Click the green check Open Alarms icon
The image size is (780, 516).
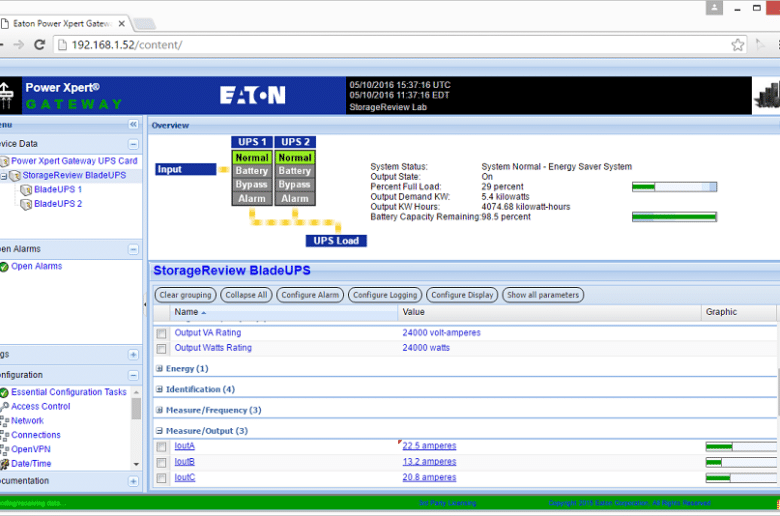4,267
